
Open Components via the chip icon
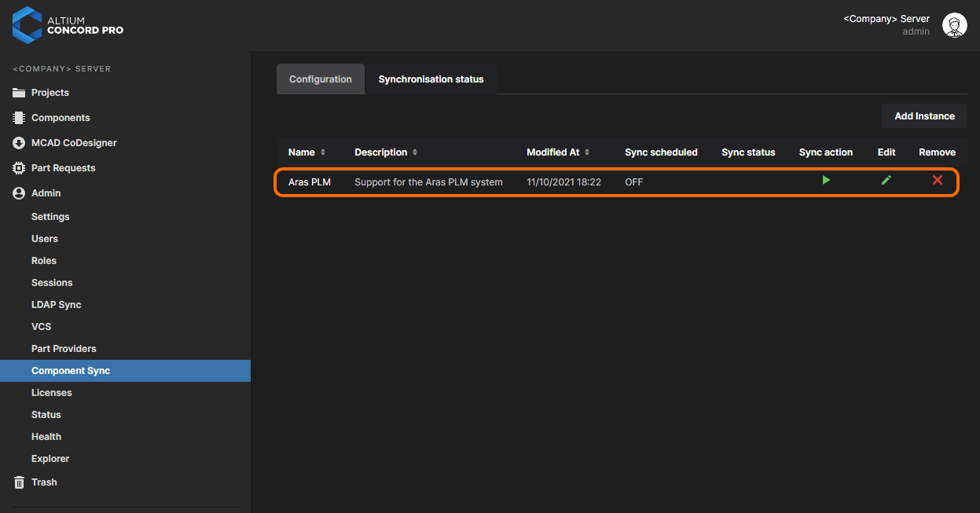coord(19,118)
